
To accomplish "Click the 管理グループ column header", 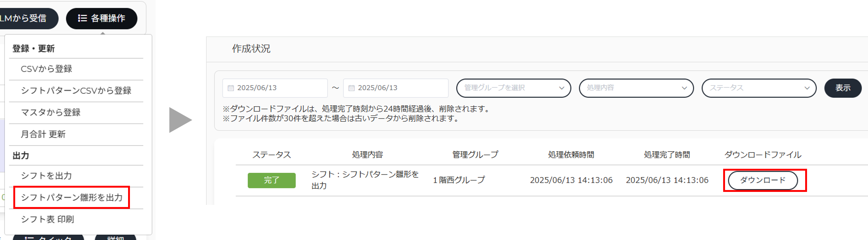I will [475, 155].
